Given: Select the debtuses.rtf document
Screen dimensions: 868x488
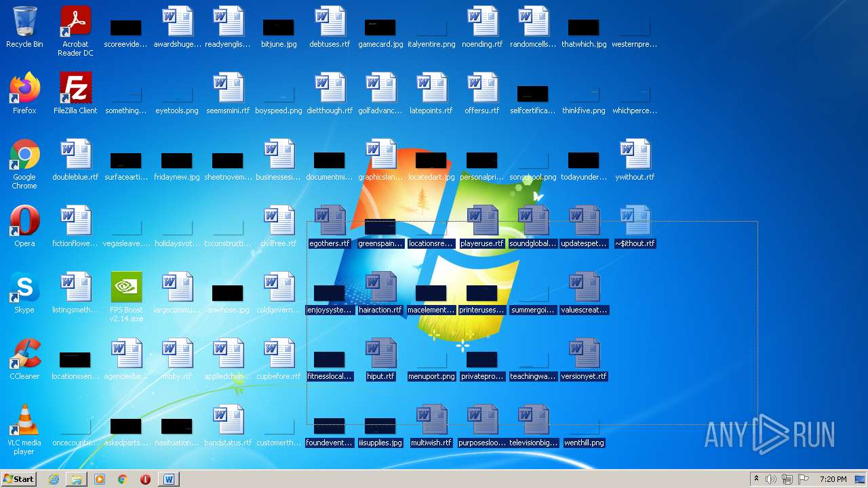Looking at the screenshot, I should coord(330,27).
